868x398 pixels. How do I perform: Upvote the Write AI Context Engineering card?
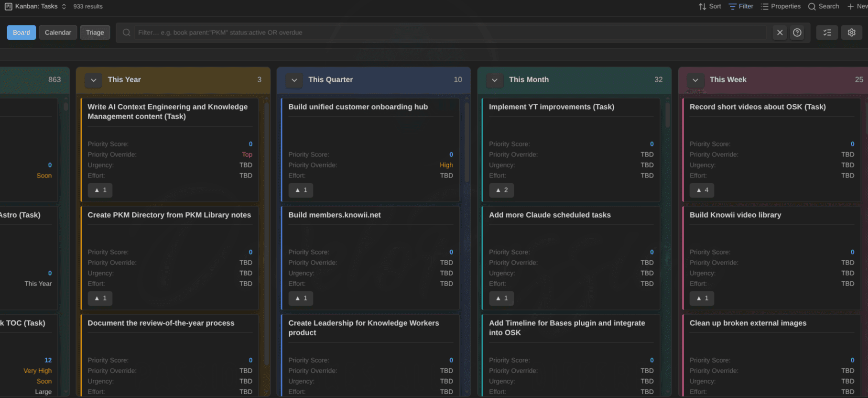(100, 190)
